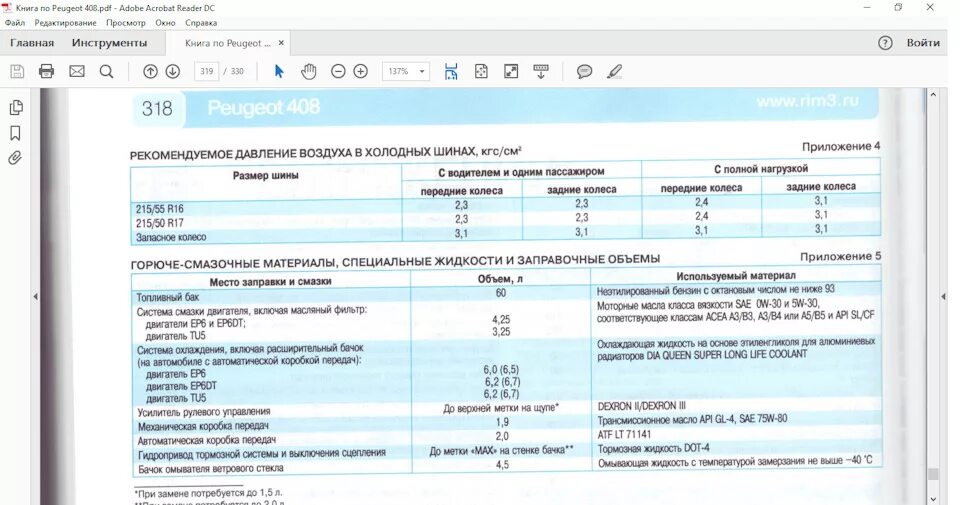Click 'Усилитель рулевого управления' row
The height and width of the screenshot is (505, 960).
click(204, 412)
